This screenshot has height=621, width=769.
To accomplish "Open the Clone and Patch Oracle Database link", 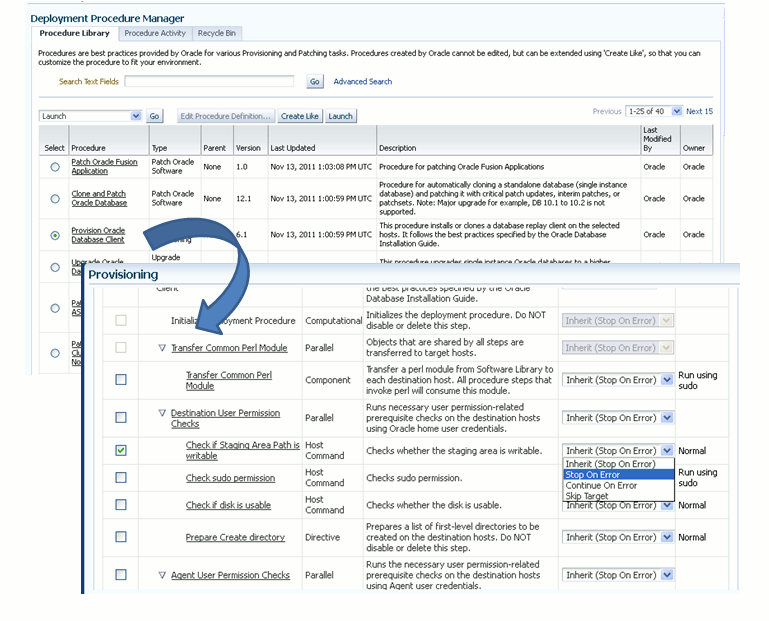I will click(99, 198).
